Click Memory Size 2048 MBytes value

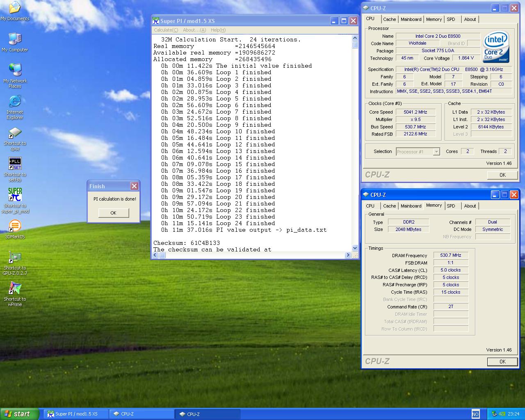409,229
